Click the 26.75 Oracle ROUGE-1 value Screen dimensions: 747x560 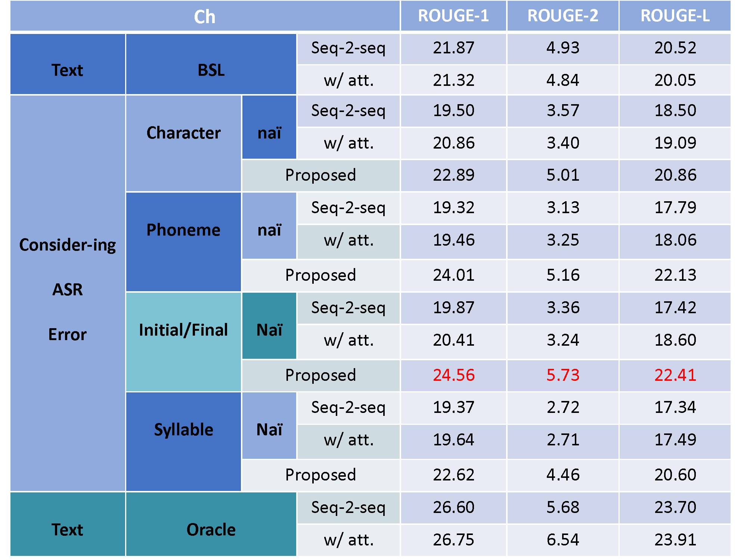(x=453, y=540)
